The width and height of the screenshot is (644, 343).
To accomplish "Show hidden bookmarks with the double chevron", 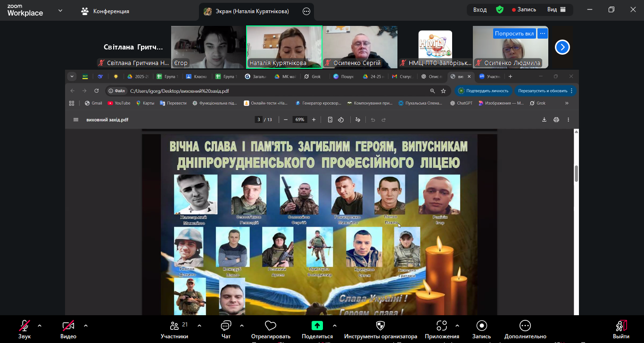I will click(x=567, y=103).
